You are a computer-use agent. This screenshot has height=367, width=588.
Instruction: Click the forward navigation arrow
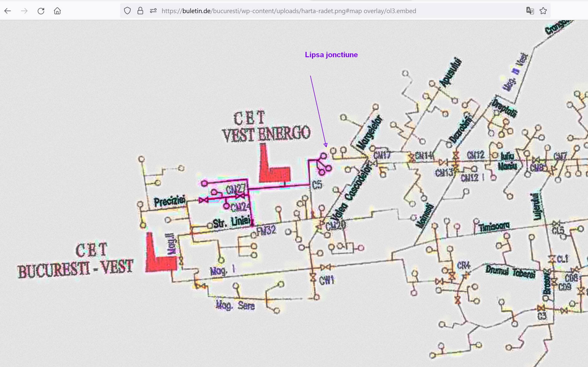[x=24, y=11]
